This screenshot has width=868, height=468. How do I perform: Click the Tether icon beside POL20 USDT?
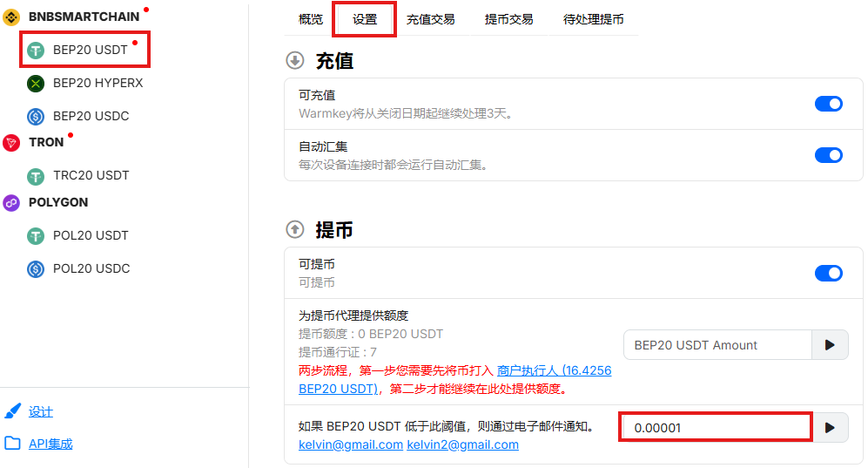tap(36, 236)
